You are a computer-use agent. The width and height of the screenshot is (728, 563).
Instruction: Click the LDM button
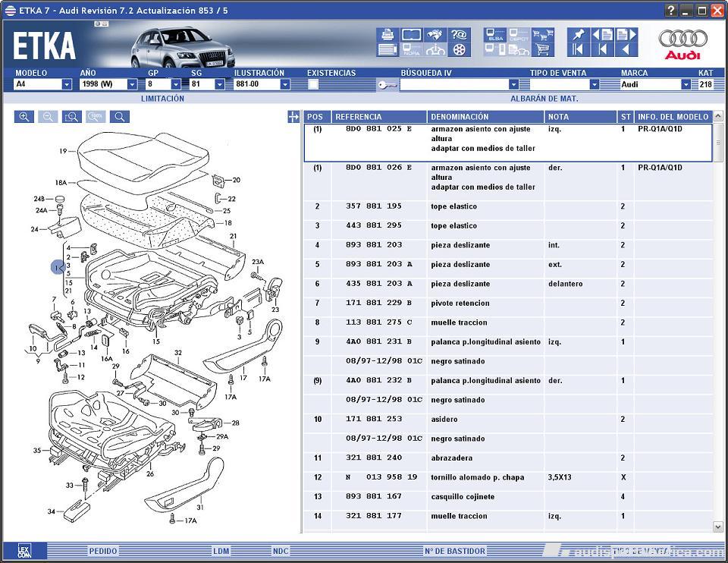221,551
